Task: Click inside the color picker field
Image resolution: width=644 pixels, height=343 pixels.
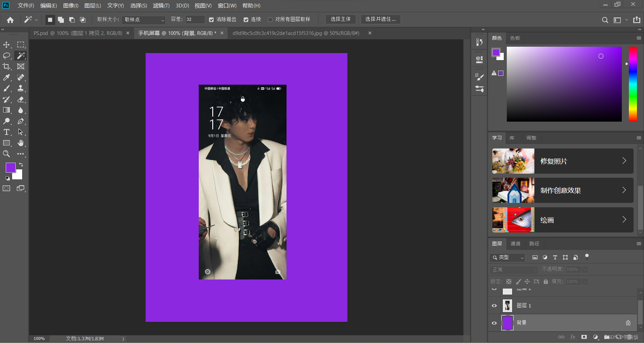Action: [x=564, y=84]
